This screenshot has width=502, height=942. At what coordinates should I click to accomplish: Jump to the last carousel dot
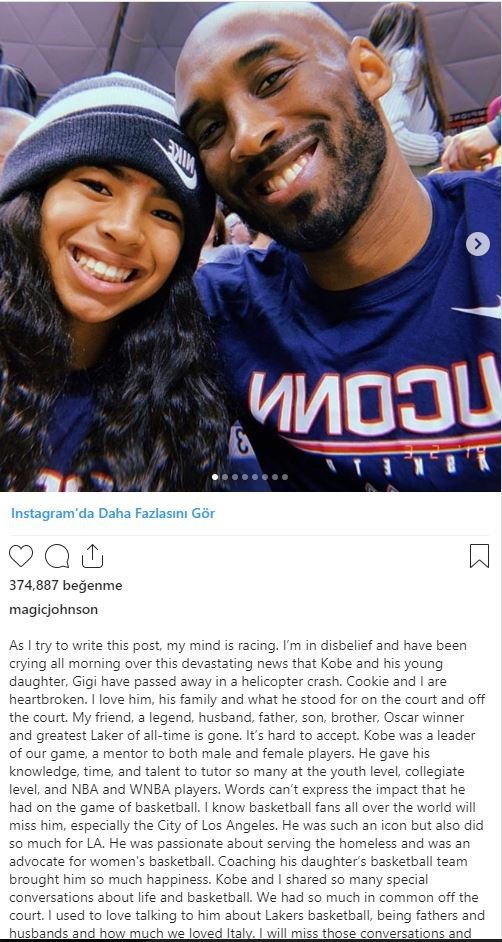point(285,477)
